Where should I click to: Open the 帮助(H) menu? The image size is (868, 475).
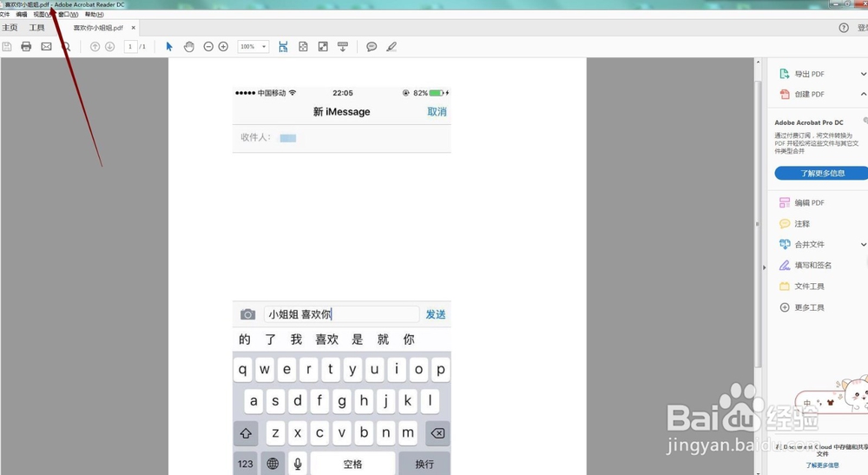[x=94, y=15]
